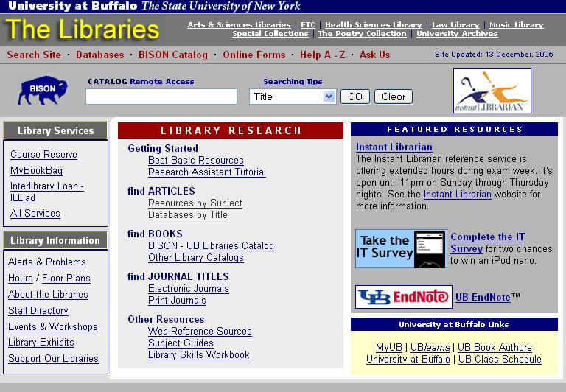Click the Remote Access link
This screenshot has height=392, width=566.
pos(162,82)
